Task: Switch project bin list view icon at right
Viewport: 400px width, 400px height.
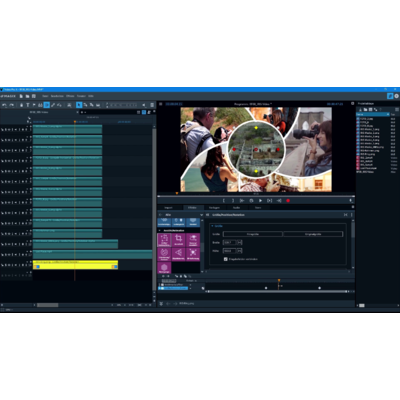Action: [397, 109]
